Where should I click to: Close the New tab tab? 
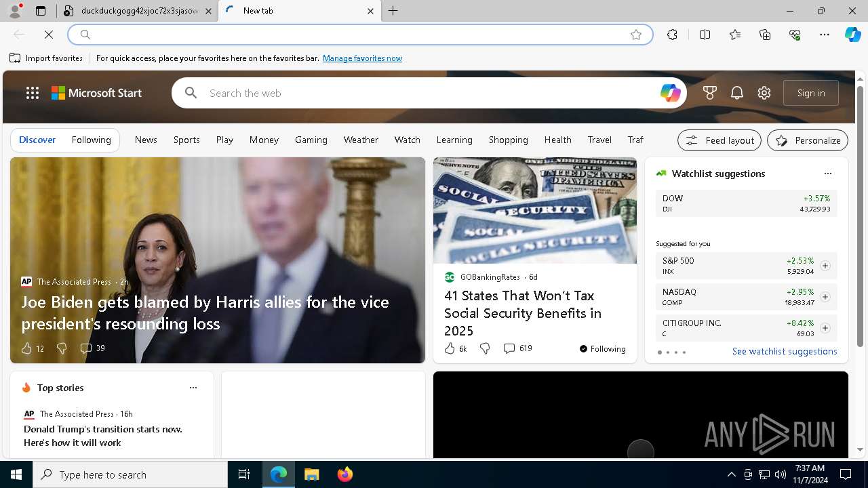tap(370, 11)
